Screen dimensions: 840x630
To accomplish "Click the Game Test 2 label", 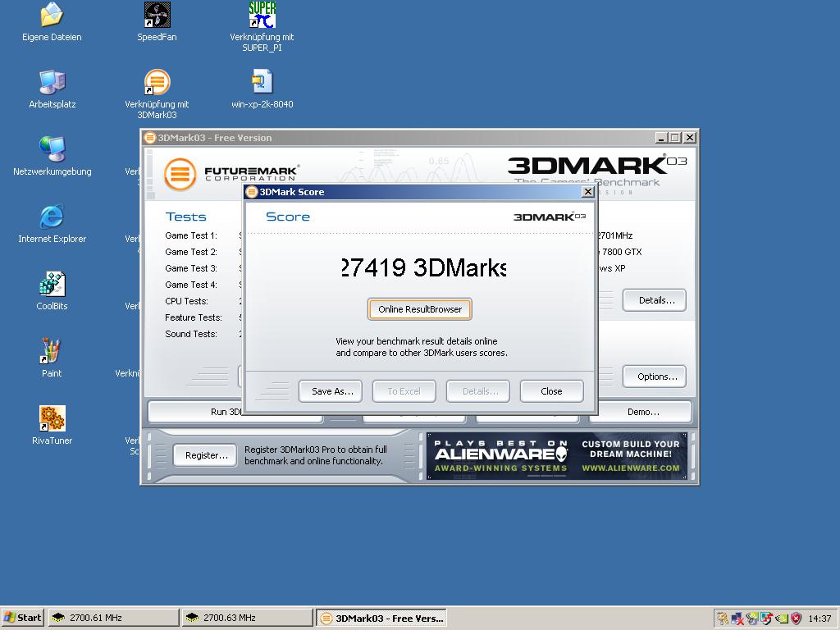I will 191,252.
